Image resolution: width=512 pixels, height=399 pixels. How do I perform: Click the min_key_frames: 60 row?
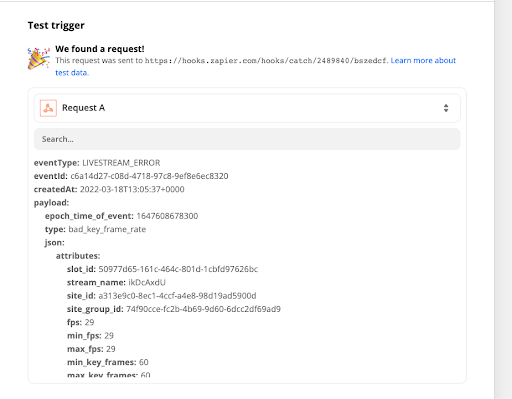108,362
